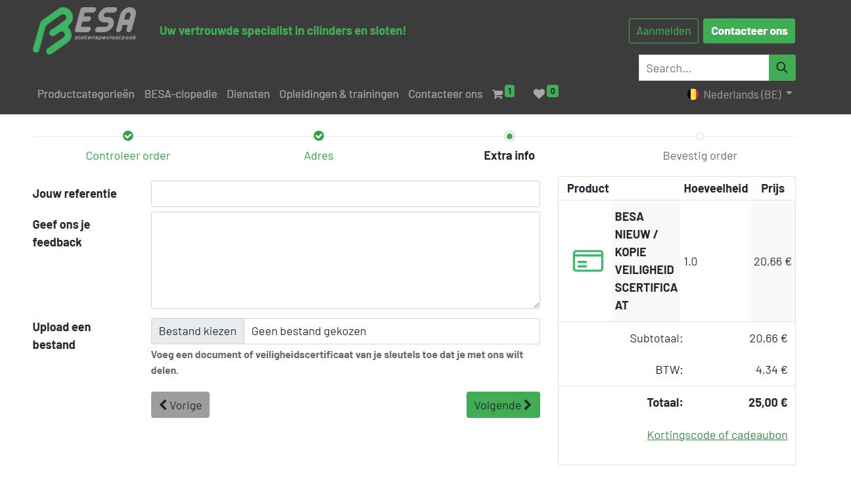This screenshot has width=851, height=504.
Task: Open the Productcategorieën menu
Action: (85, 94)
